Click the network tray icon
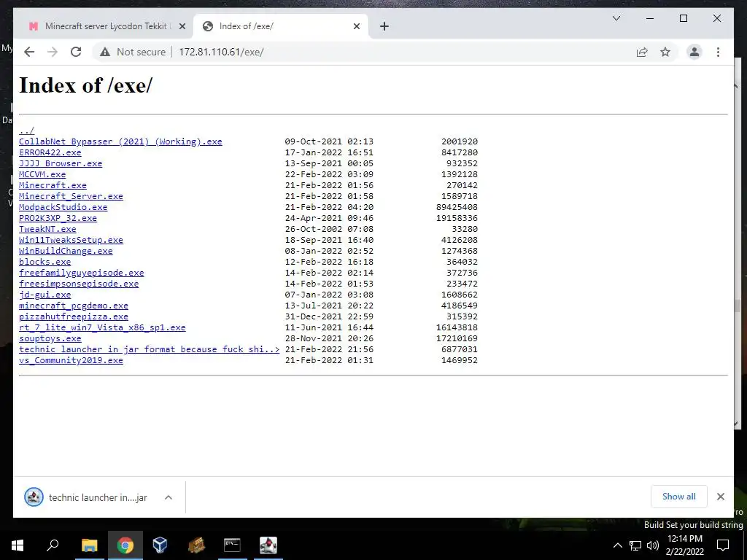Screen dimensions: 747x560 (x=635, y=545)
